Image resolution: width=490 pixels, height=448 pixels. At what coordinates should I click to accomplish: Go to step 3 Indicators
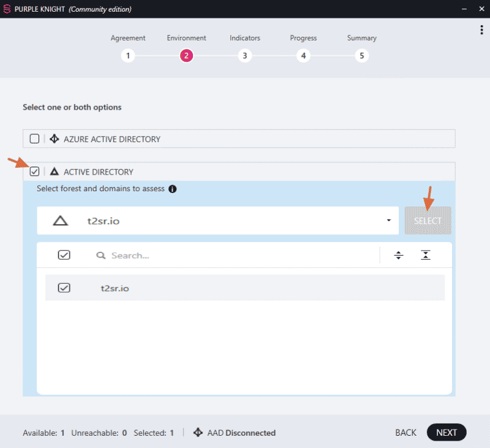(244, 56)
